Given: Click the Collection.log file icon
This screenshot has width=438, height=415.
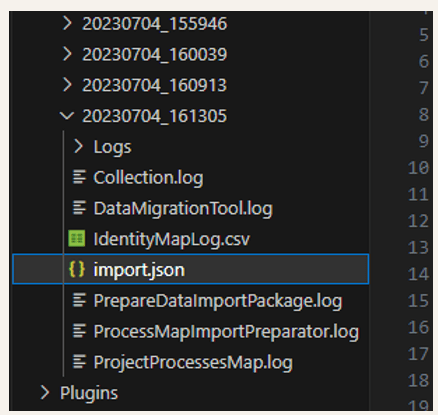Looking at the screenshot, I should [x=79, y=177].
